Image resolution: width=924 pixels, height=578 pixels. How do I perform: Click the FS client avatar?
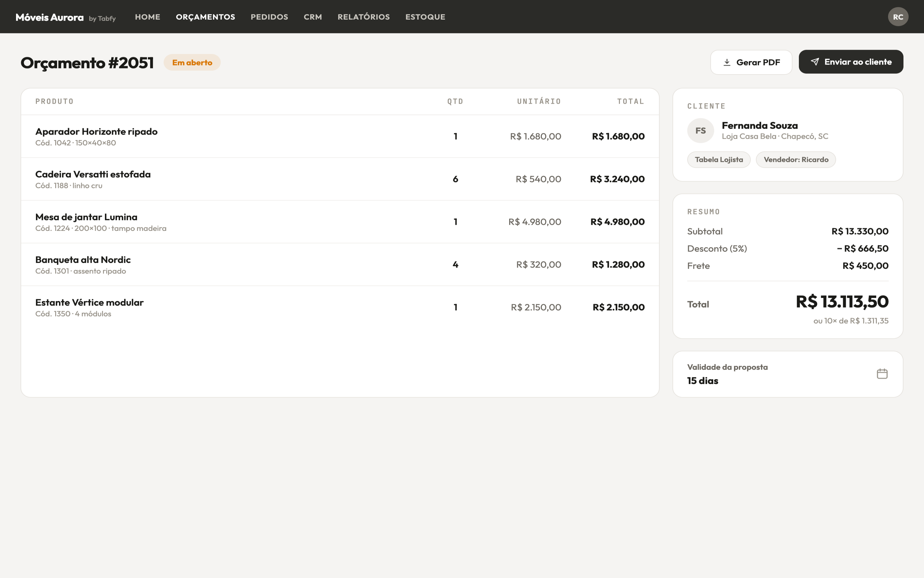(x=700, y=131)
